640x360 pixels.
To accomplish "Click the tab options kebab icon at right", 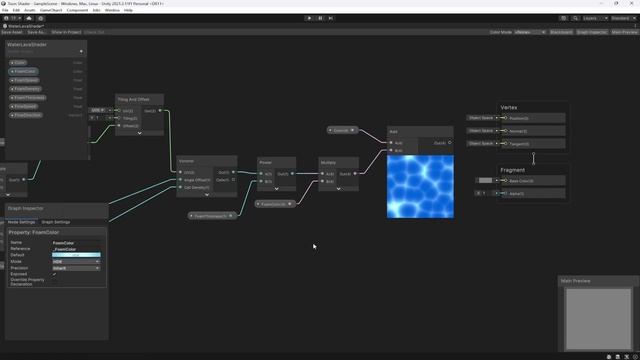I will tap(635, 26).
